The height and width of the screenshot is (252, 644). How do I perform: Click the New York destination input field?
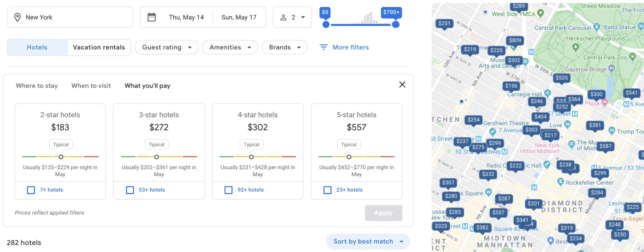pyautogui.click(x=70, y=17)
